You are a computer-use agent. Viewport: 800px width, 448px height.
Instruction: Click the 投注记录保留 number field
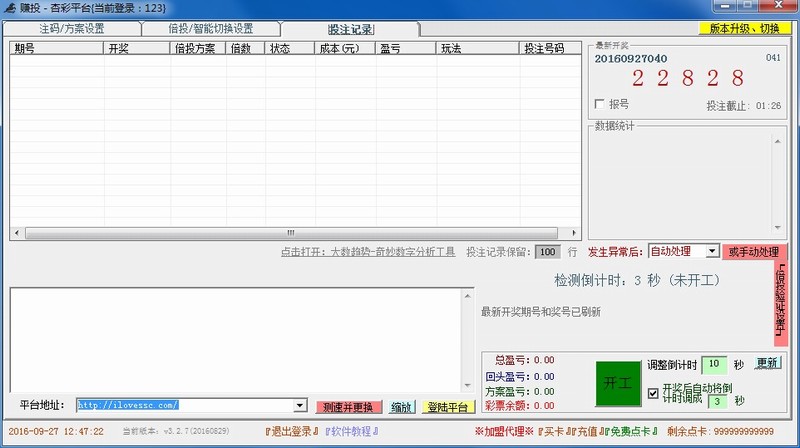[x=547, y=252]
